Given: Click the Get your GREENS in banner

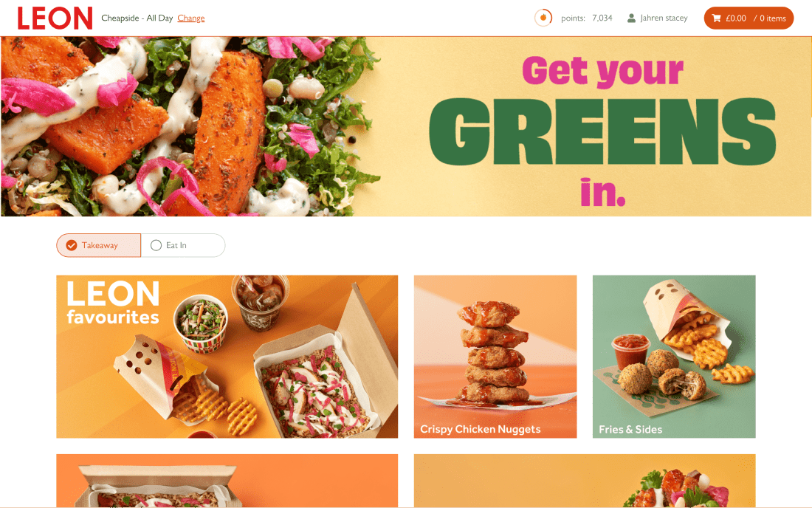Looking at the screenshot, I should pos(406,126).
